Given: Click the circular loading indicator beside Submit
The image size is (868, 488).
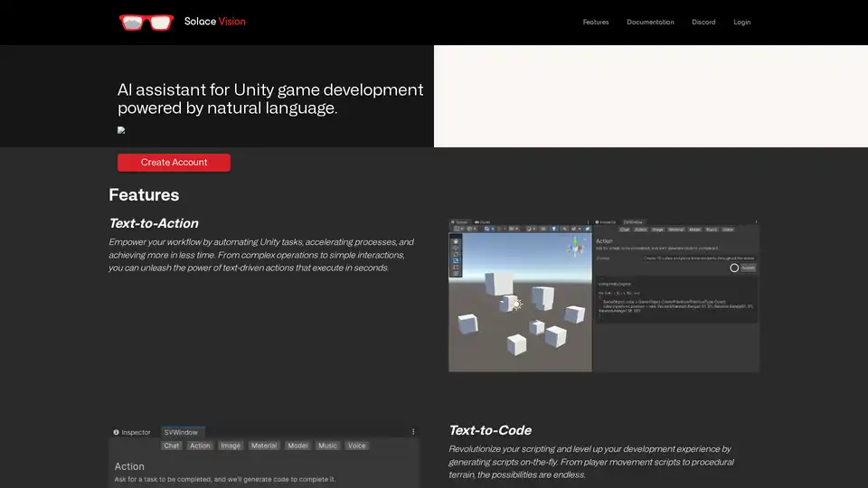Looking at the screenshot, I should (x=734, y=267).
